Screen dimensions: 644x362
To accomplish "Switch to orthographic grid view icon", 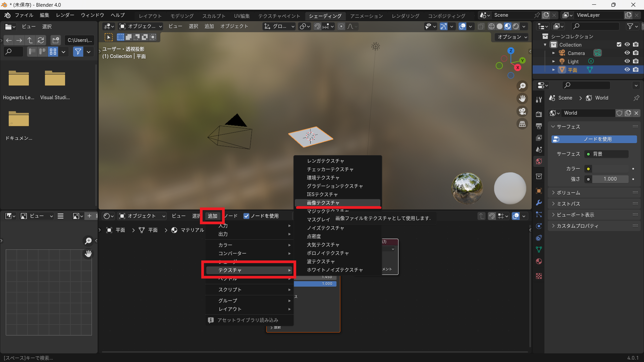I will [x=522, y=124].
